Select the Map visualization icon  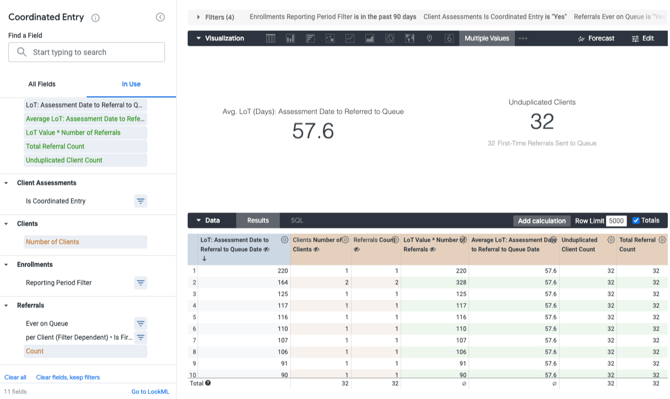(x=410, y=38)
